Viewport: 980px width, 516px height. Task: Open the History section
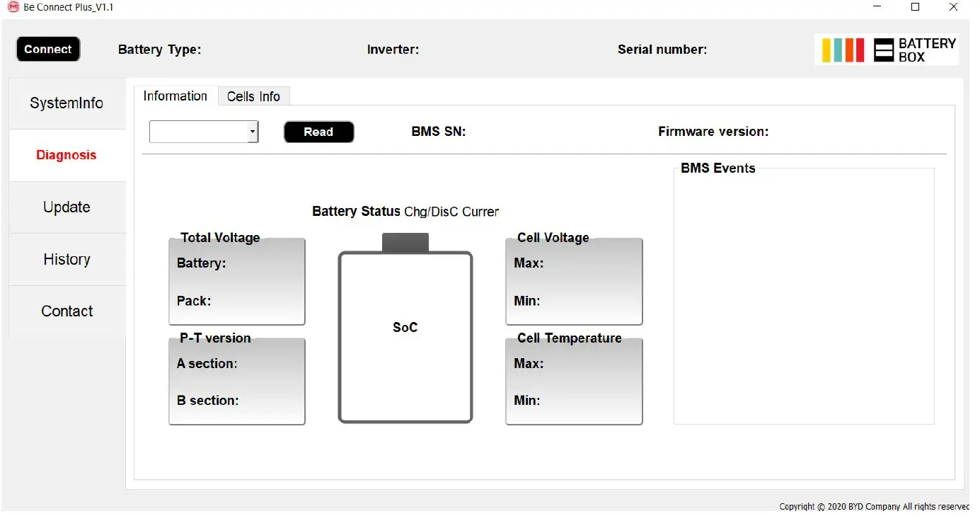point(67,259)
